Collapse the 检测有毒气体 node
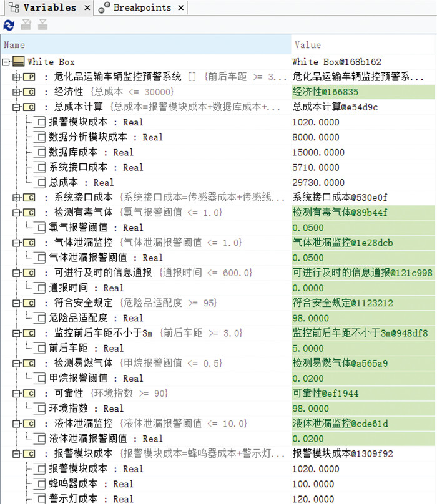 click(16, 213)
